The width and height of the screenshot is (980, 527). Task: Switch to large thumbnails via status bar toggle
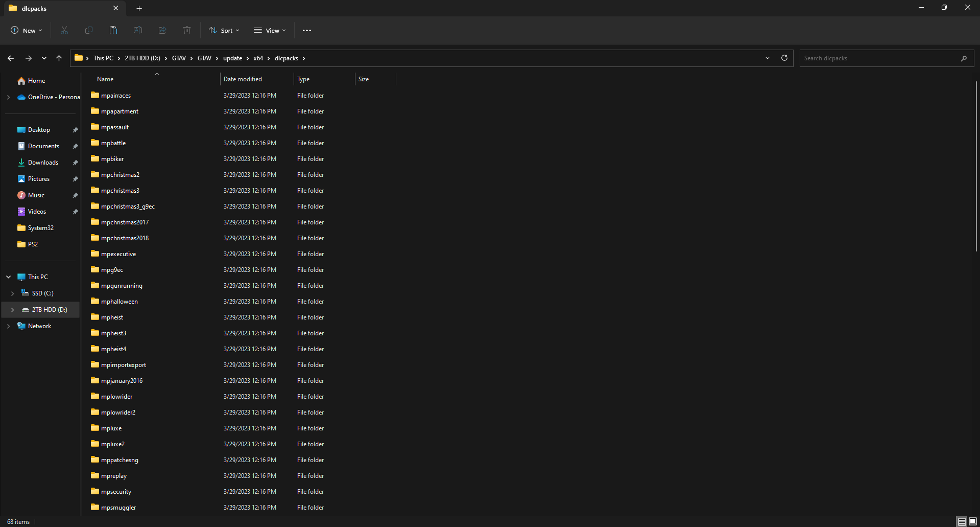pyautogui.click(x=973, y=521)
